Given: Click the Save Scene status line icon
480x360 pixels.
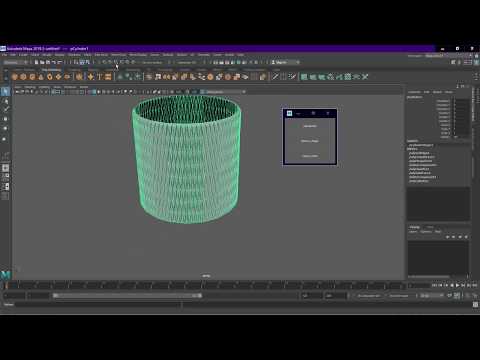Looking at the screenshot, I should pyautogui.click(x=48, y=62).
